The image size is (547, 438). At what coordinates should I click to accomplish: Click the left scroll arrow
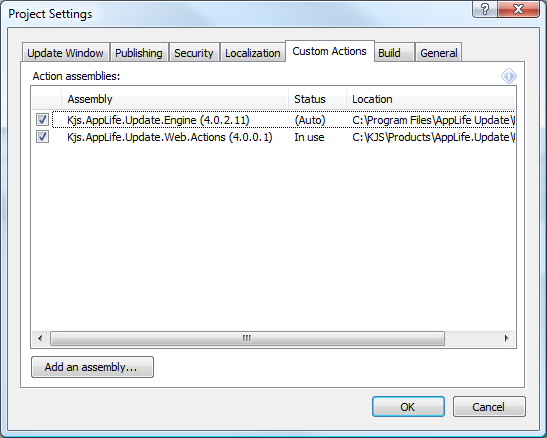[40, 338]
